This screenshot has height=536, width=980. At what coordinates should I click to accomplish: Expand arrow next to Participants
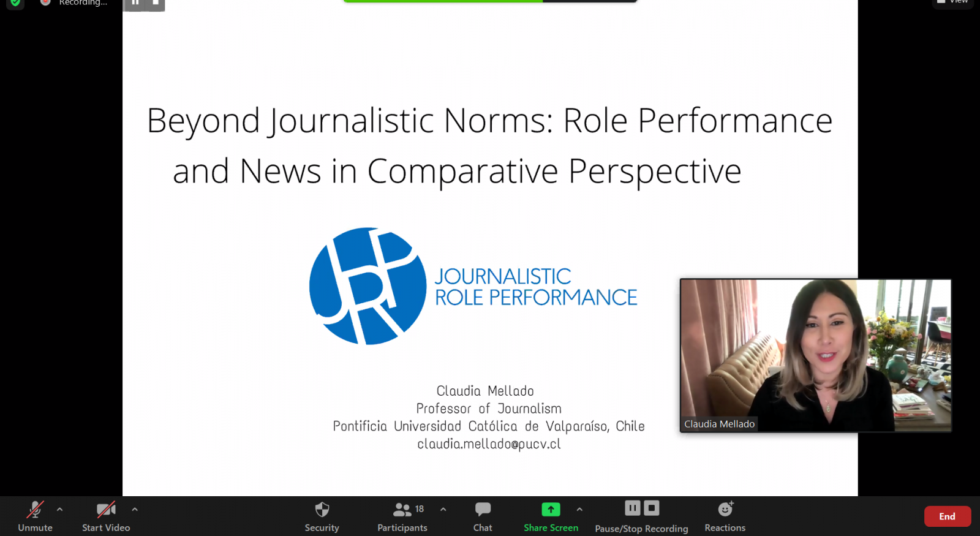click(x=443, y=509)
